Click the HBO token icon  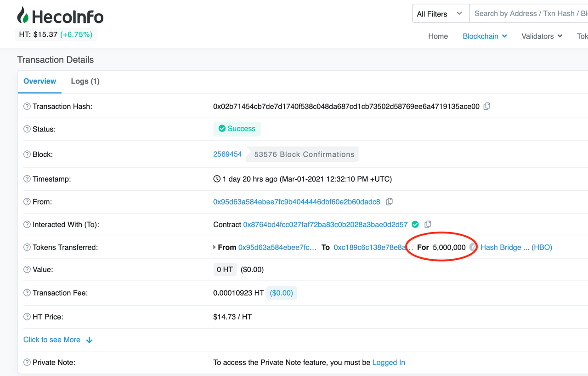(473, 247)
